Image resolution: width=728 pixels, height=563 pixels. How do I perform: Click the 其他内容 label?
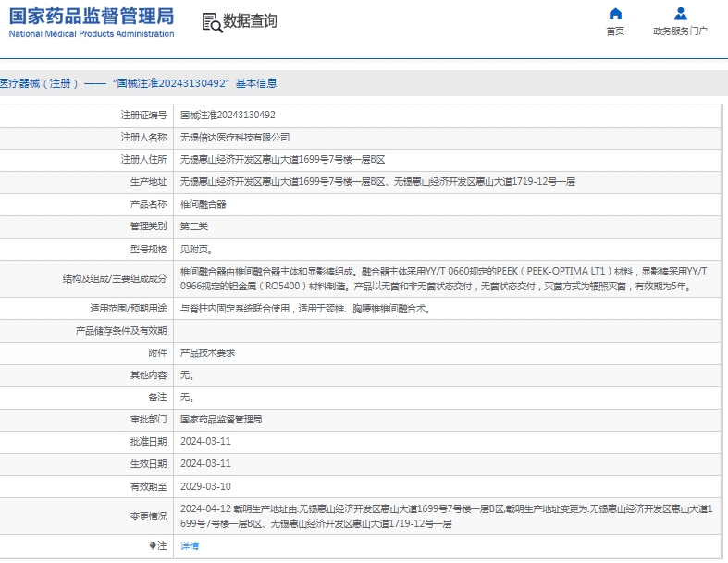click(148, 375)
